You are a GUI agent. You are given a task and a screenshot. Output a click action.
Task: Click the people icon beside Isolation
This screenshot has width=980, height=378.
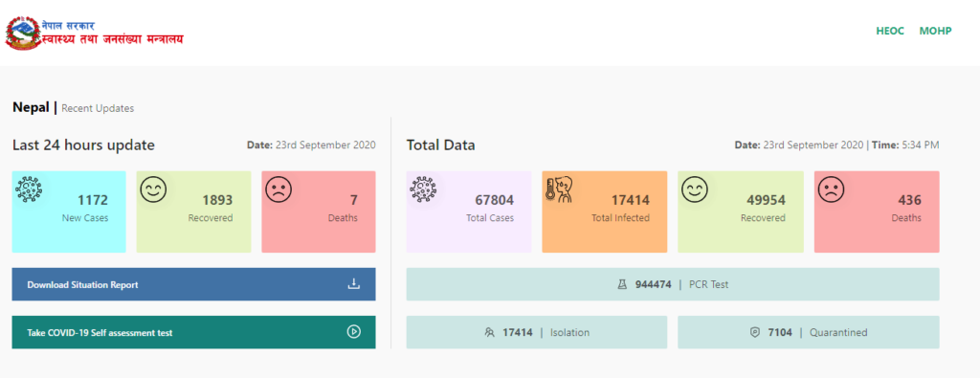489,332
